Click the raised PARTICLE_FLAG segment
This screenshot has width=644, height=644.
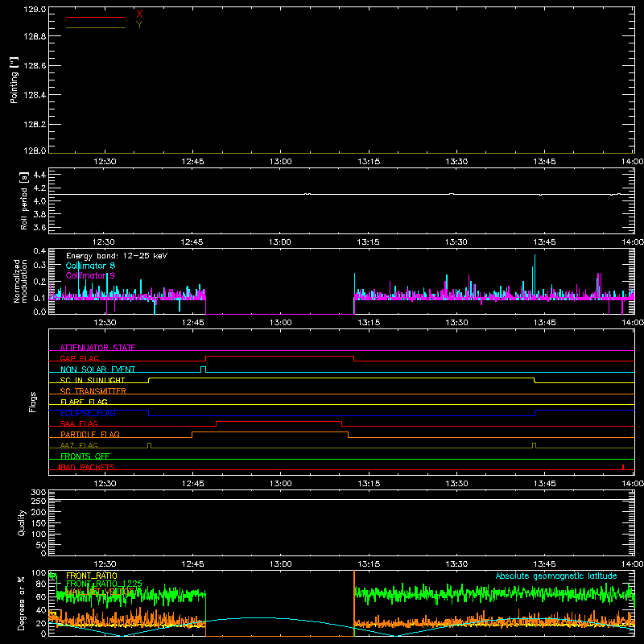point(270,432)
